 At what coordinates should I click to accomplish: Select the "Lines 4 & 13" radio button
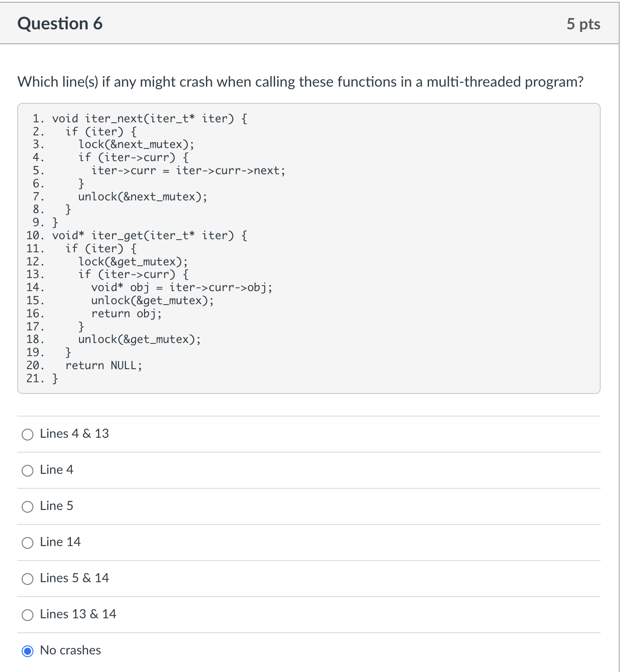click(28, 435)
